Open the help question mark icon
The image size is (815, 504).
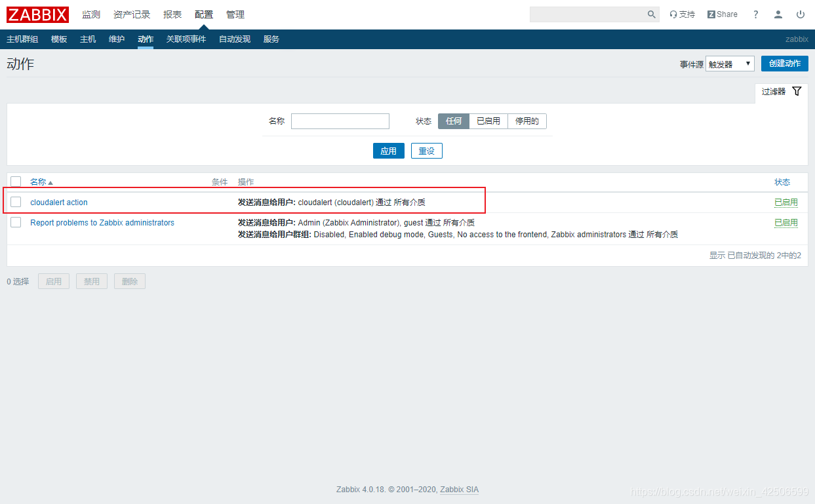tap(755, 14)
